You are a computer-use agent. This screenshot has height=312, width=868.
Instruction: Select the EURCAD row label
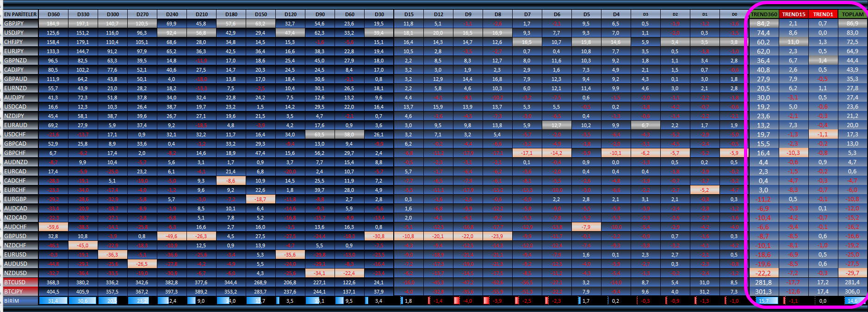point(20,171)
